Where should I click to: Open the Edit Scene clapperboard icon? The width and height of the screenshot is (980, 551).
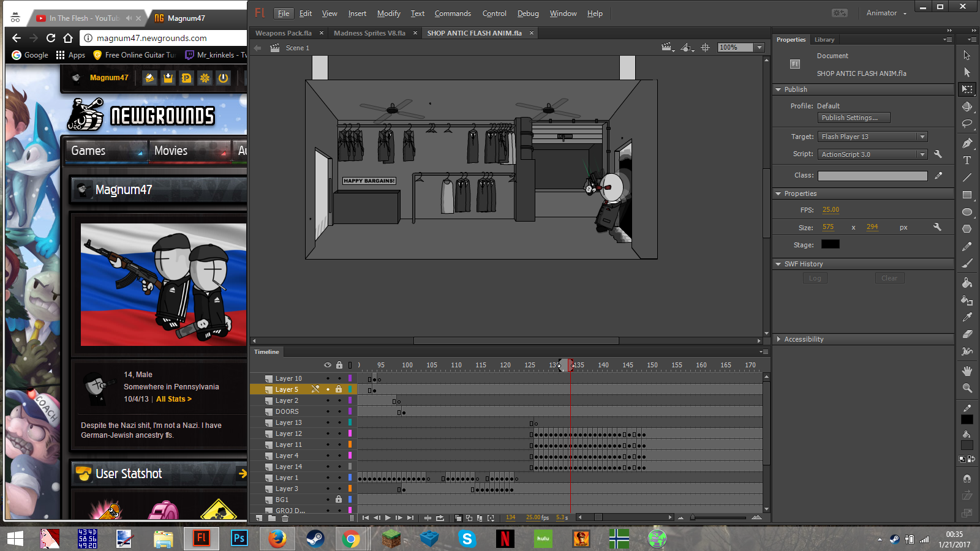point(667,48)
